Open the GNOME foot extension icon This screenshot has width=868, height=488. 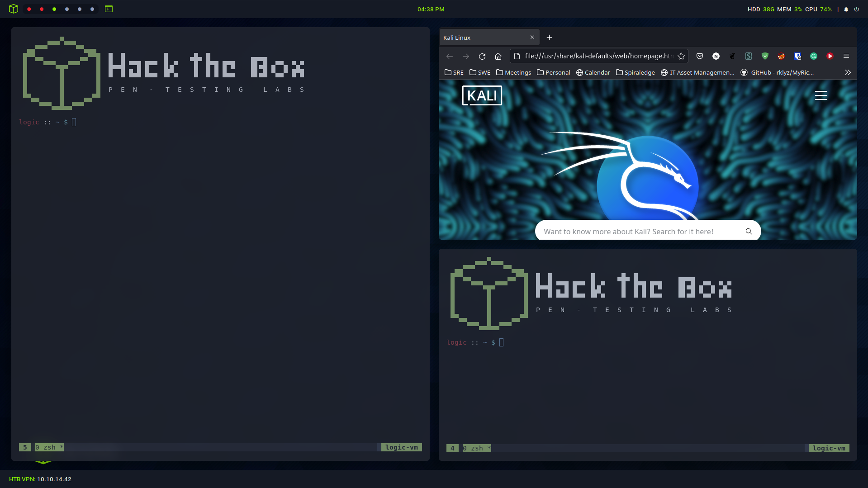[x=732, y=56]
